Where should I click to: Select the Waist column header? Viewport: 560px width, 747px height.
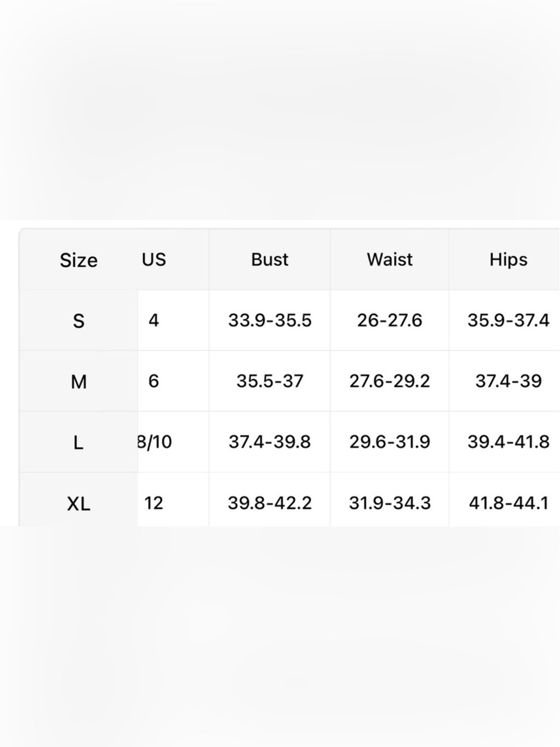[390, 259]
